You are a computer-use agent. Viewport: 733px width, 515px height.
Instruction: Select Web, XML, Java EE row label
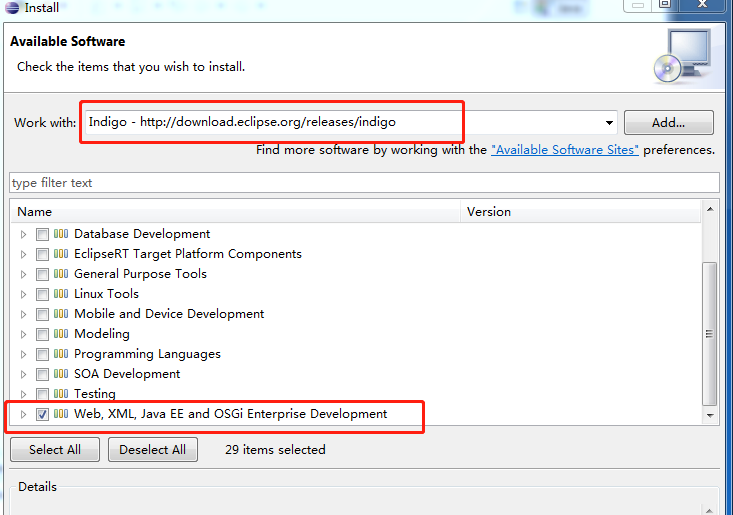pos(230,414)
